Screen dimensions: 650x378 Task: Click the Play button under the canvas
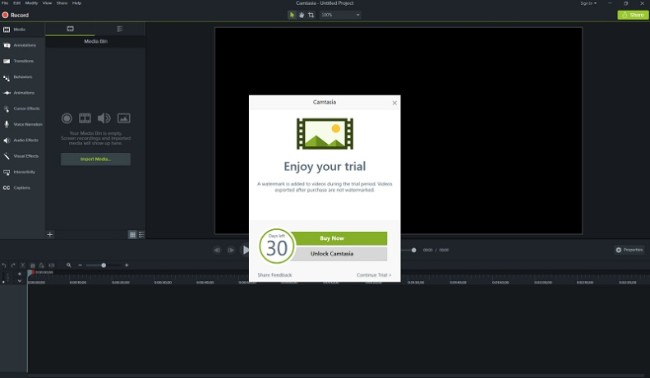point(245,250)
